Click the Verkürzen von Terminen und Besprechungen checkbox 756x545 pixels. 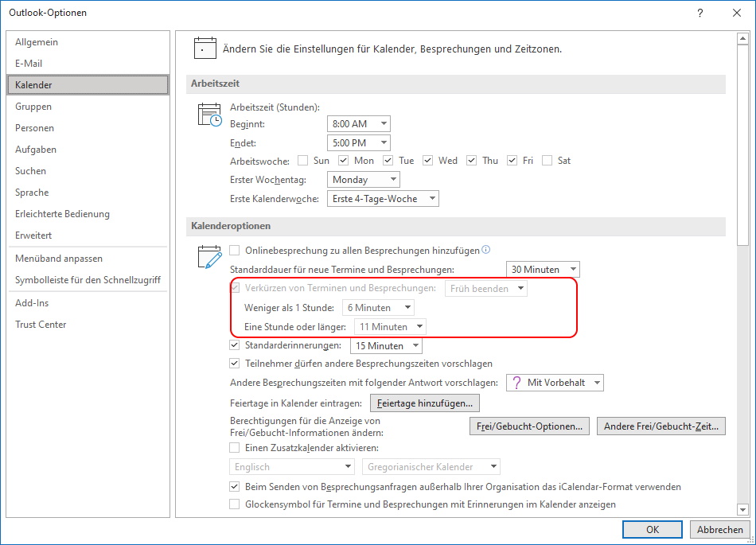pyautogui.click(x=236, y=288)
